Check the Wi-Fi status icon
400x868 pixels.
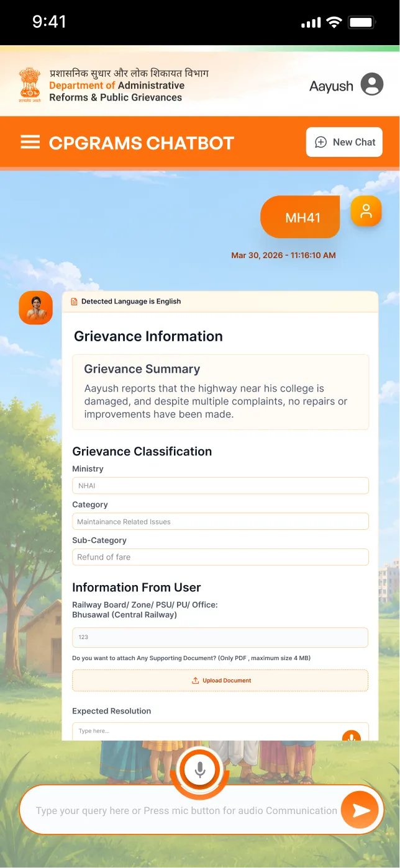tap(334, 22)
